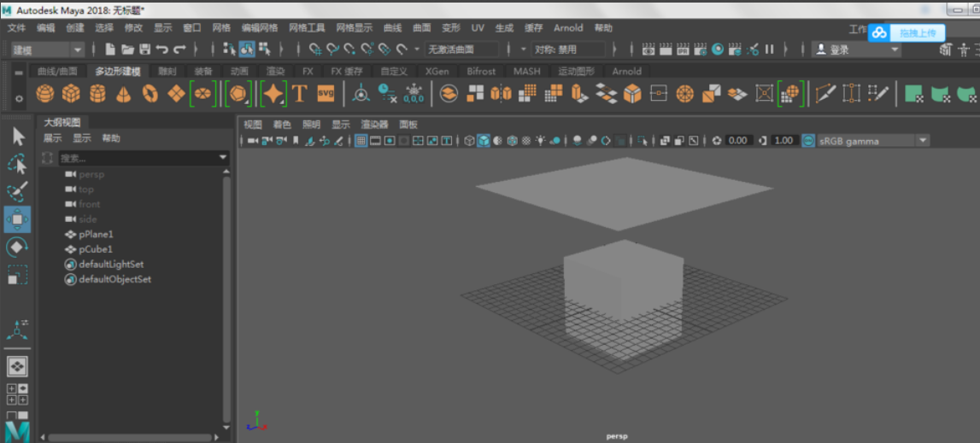Open the Arnold menu in menu bar
The width and height of the screenshot is (980, 443).
[568, 28]
